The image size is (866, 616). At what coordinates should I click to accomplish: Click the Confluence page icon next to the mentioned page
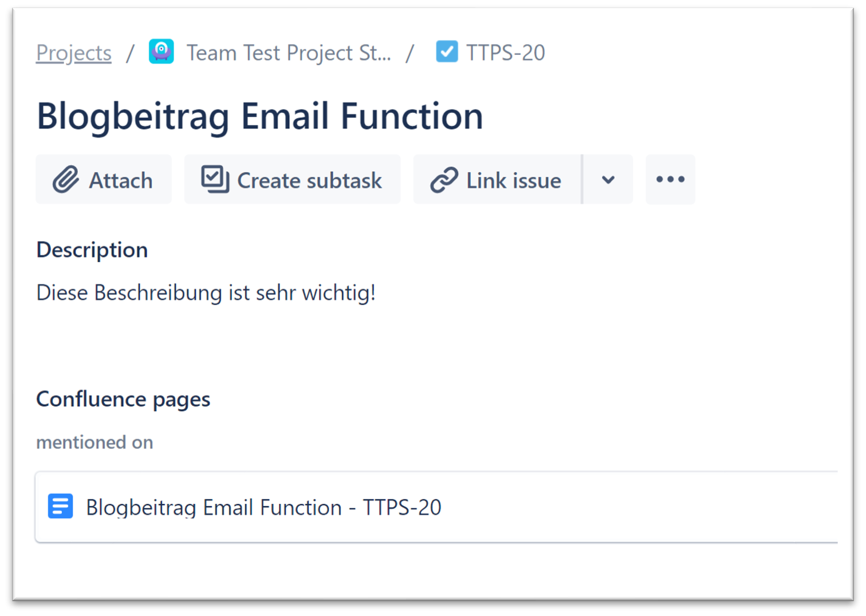(60, 507)
